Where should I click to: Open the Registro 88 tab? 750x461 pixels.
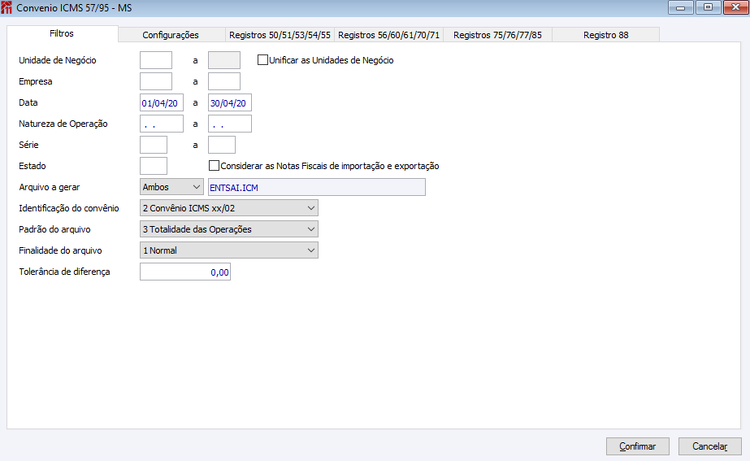(606, 35)
